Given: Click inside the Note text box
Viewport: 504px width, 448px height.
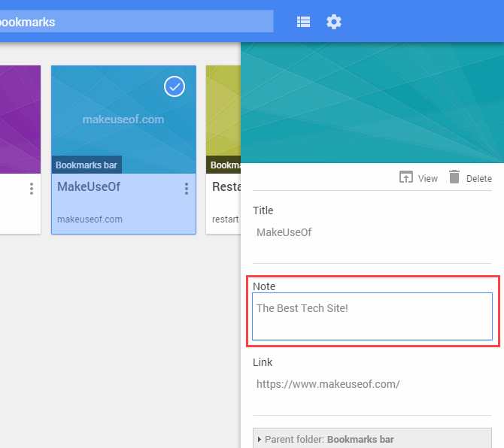Looking at the screenshot, I should click(x=372, y=316).
